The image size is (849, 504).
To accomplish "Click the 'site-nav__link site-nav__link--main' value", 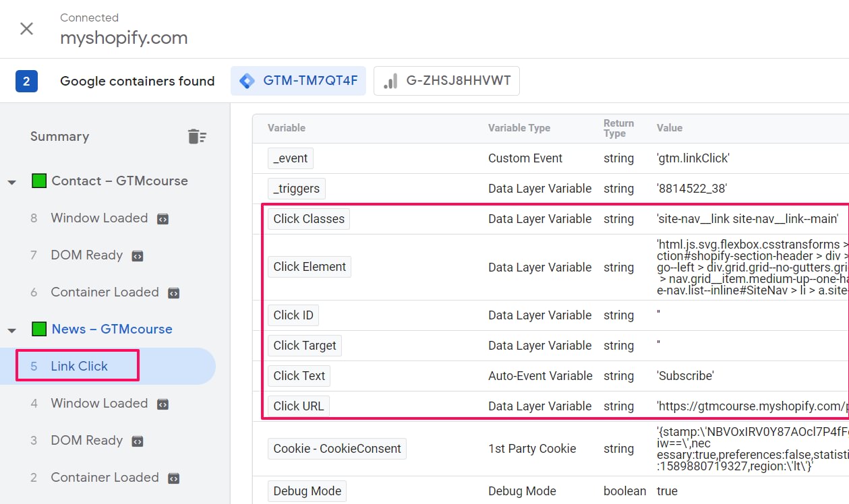I will 748,219.
